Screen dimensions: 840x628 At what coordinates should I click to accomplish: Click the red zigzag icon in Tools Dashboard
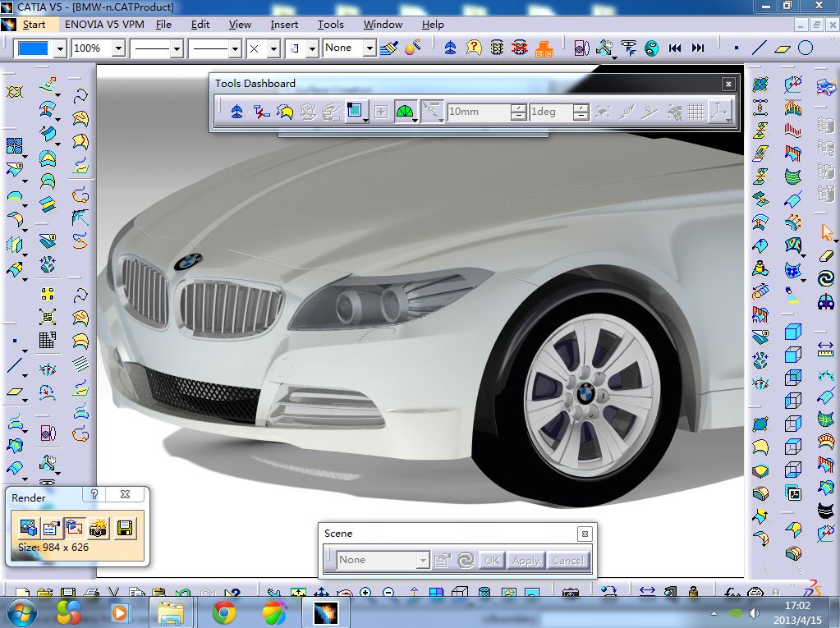click(261, 112)
